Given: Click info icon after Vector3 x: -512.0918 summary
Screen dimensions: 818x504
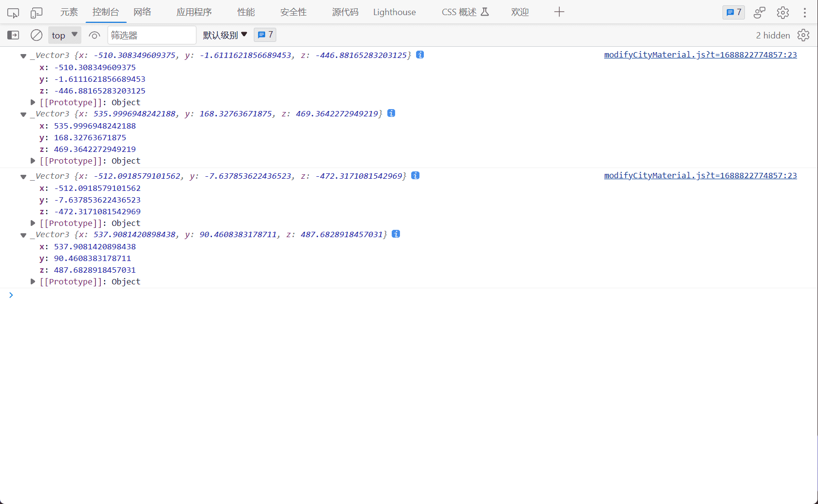Looking at the screenshot, I should pos(415,175).
